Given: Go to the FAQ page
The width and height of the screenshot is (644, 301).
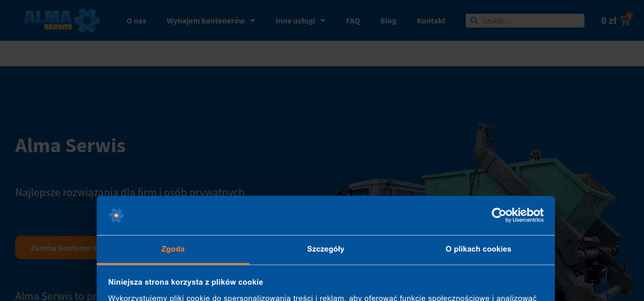Looking at the screenshot, I should pyautogui.click(x=353, y=21).
